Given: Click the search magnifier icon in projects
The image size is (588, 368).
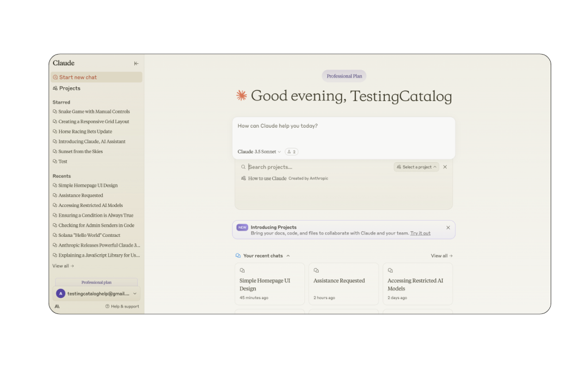Looking at the screenshot, I should [243, 167].
